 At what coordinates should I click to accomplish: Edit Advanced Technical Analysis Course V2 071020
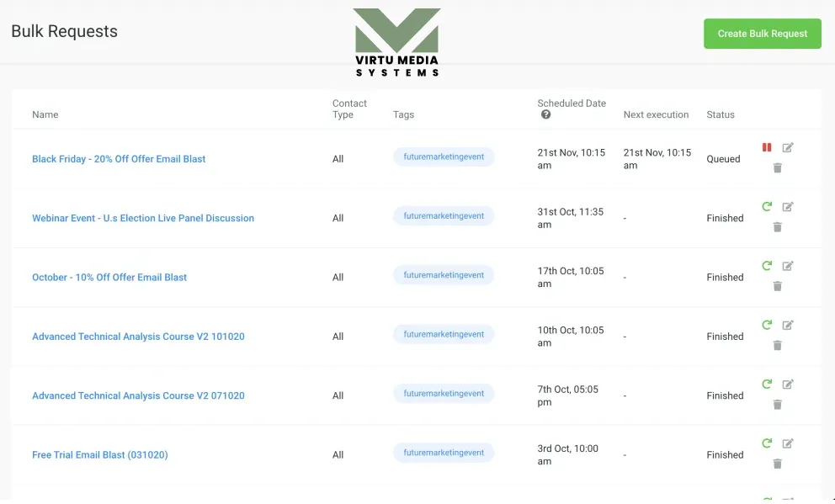click(788, 384)
